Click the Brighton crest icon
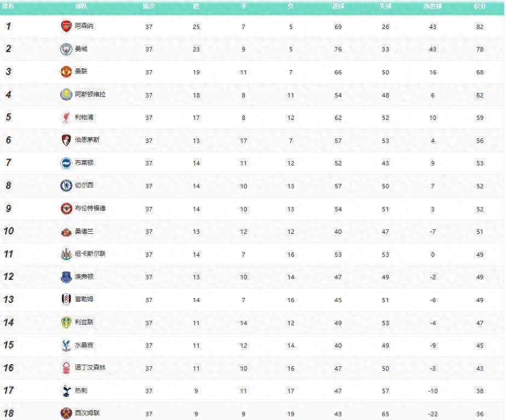The width and height of the screenshot is (506, 420). (66, 163)
